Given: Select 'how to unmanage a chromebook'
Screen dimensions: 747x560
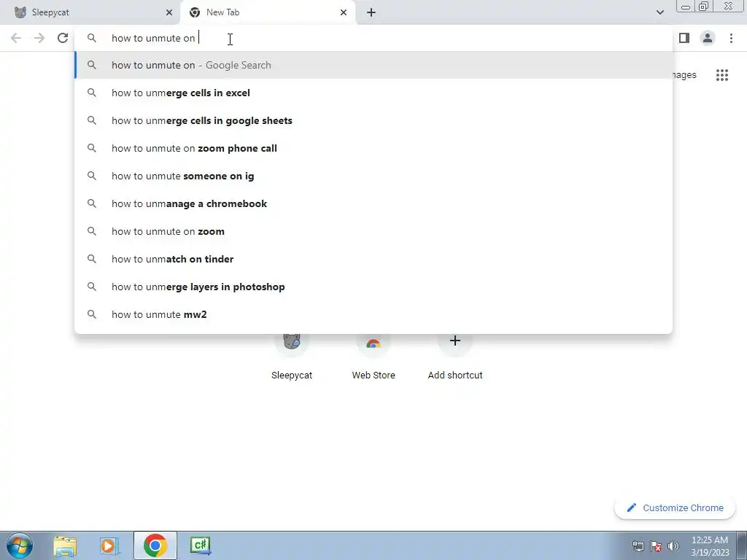Looking at the screenshot, I should [373, 203].
